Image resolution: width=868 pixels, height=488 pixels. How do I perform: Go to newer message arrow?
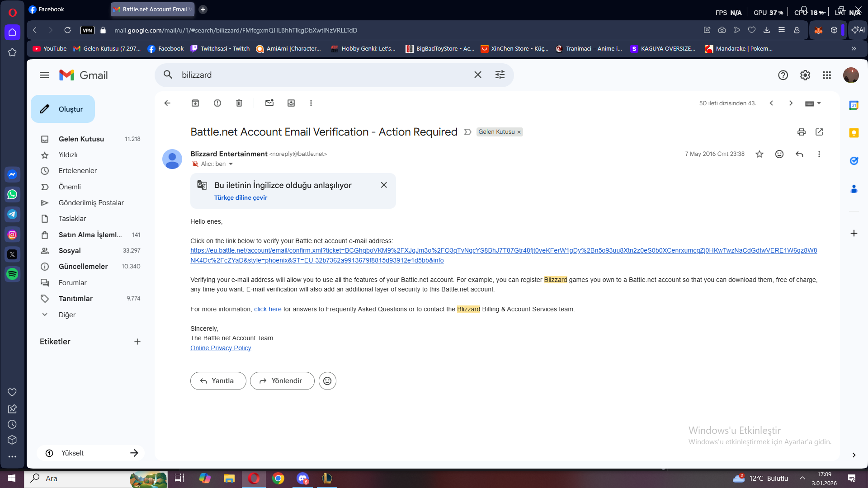(x=772, y=103)
